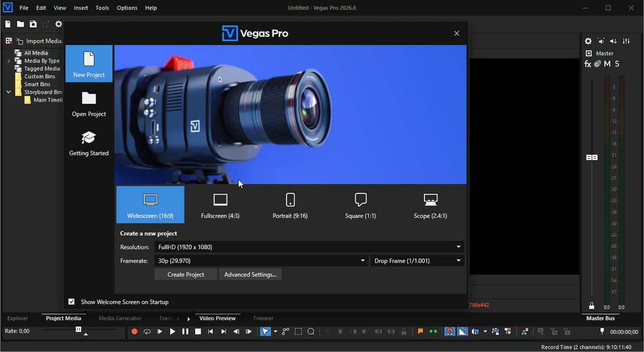This screenshot has height=352, width=644.
Task: Open the Auto Ripple mode dropdown
Action: click(x=485, y=332)
